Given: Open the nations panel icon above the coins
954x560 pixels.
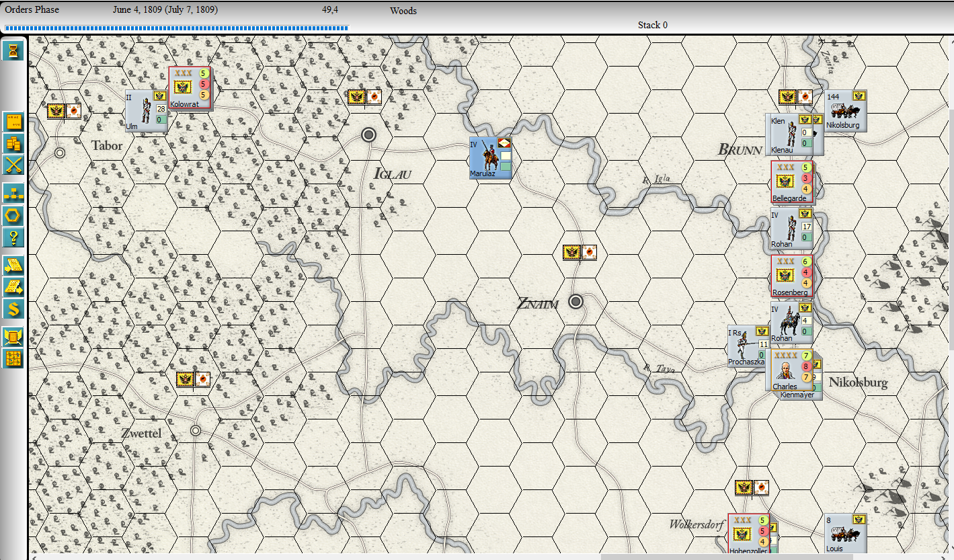Looking at the screenshot, I should point(13,122).
